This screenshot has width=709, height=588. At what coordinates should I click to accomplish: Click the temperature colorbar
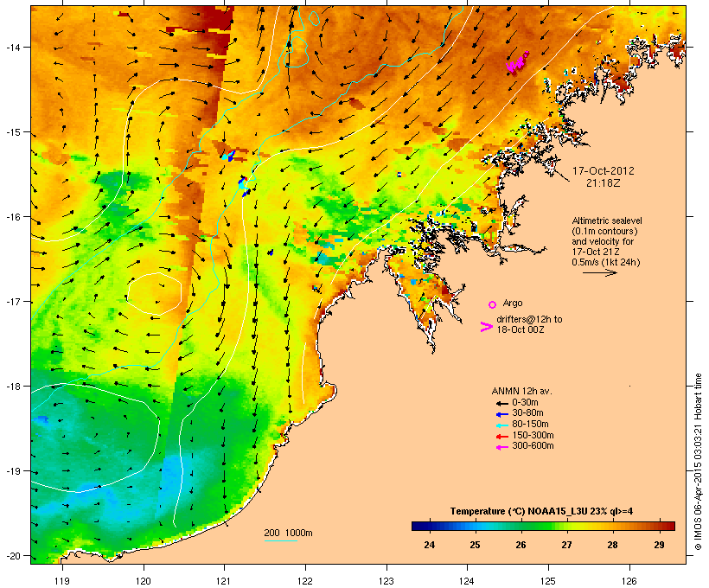(543, 526)
